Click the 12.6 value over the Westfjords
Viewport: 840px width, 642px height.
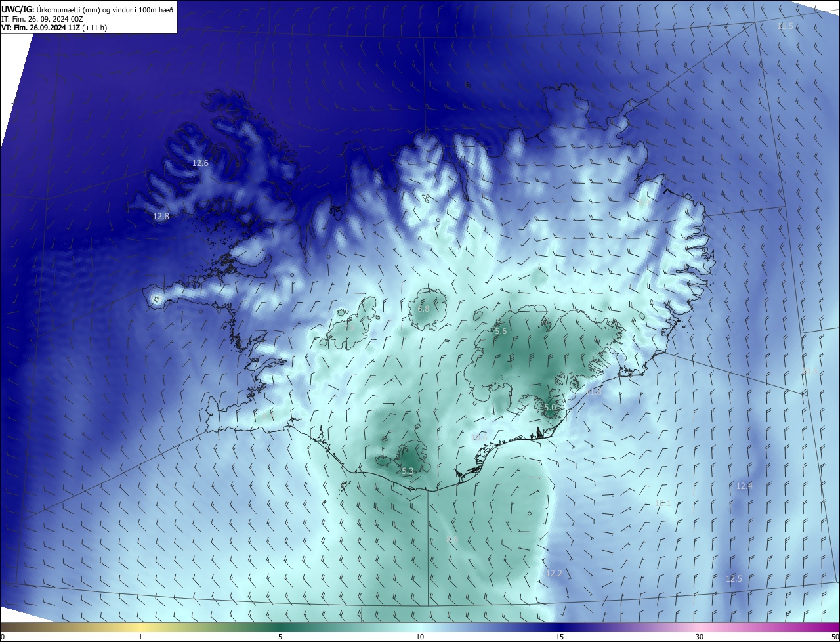[x=200, y=163]
